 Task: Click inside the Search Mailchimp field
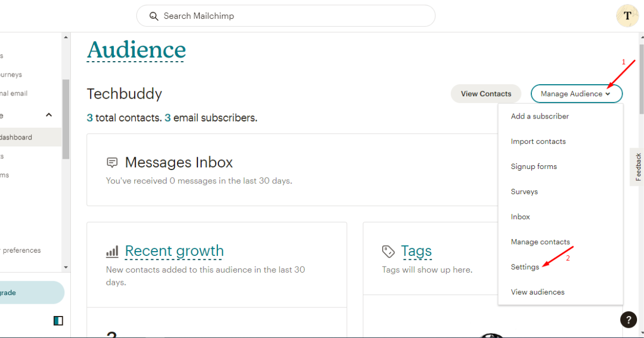click(286, 16)
